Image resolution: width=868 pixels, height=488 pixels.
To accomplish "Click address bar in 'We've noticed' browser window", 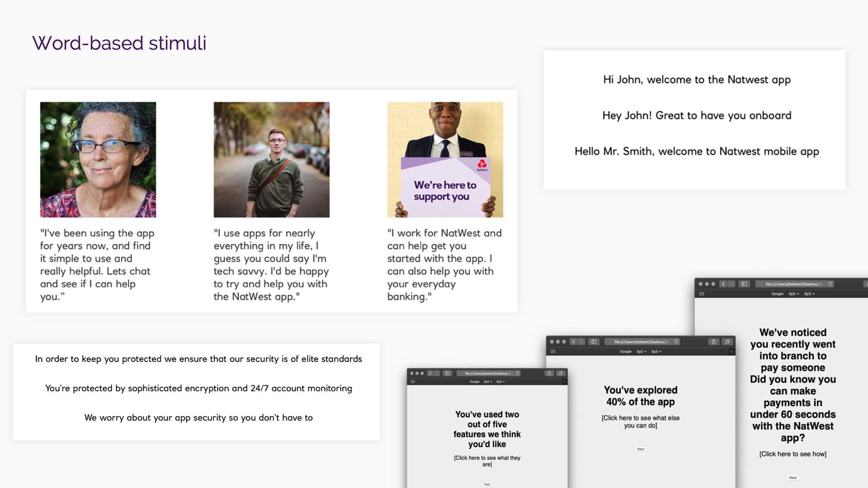I will (x=793, y=284).
